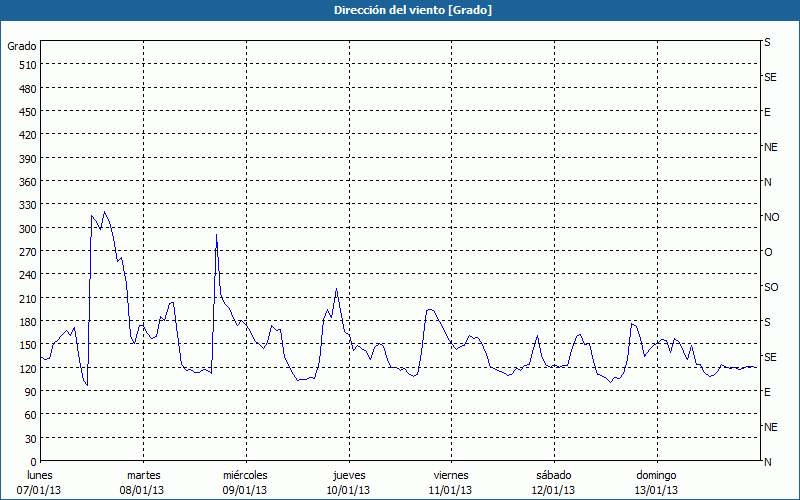
Task: Select the O compass direction label
Action: [x=768, y=252]
